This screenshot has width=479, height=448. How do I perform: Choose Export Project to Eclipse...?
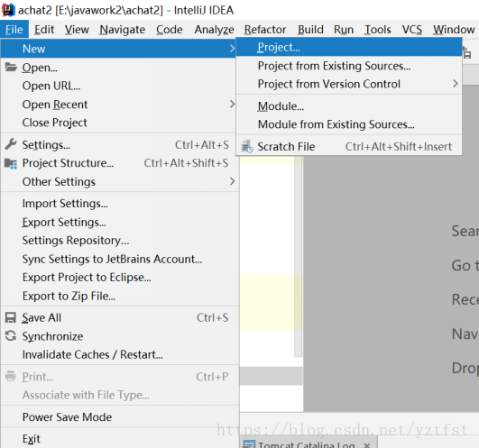119,278
